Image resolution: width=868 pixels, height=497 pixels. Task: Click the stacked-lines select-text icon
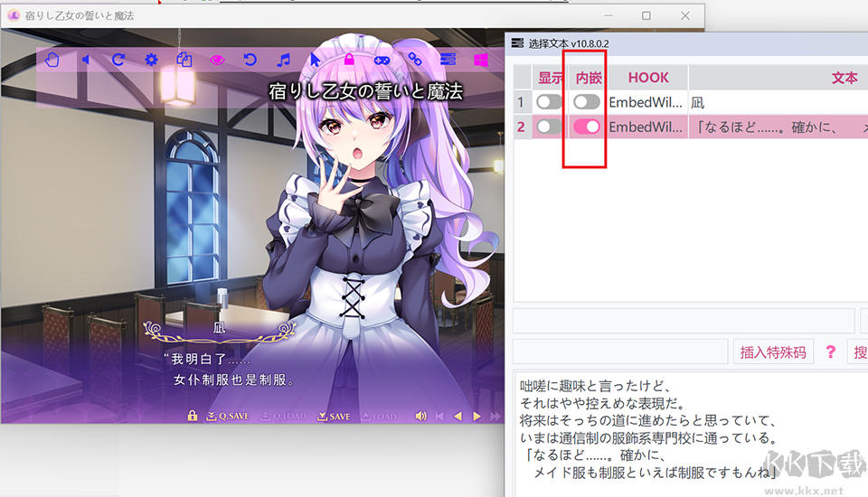[x=448, y=60]
